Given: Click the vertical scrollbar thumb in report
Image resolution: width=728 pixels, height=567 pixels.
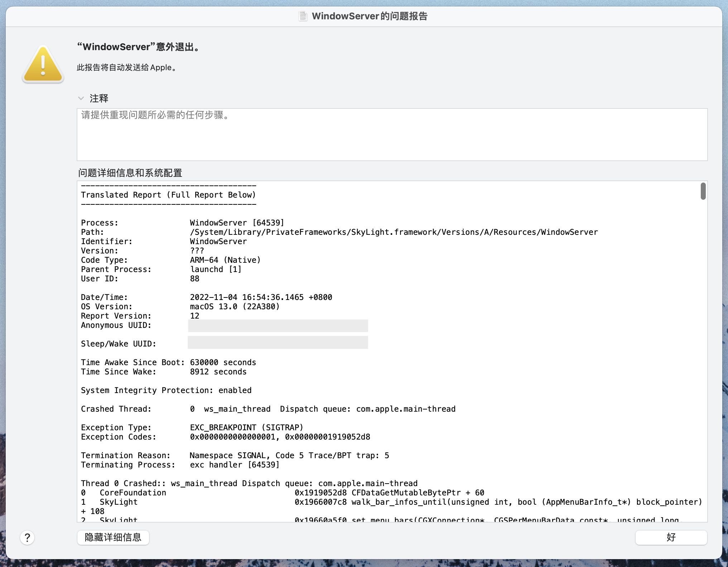Looking at the screenshot, I should click(x=703, y=191).
